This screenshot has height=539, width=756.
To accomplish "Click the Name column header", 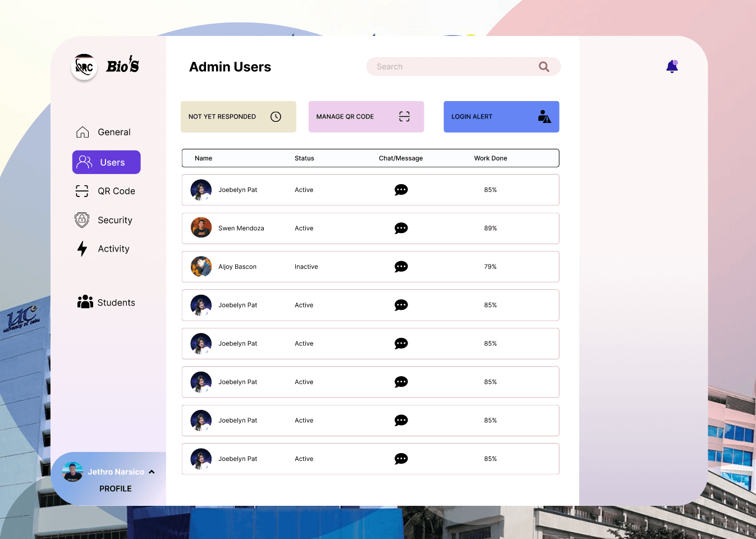I will [204, 158].
